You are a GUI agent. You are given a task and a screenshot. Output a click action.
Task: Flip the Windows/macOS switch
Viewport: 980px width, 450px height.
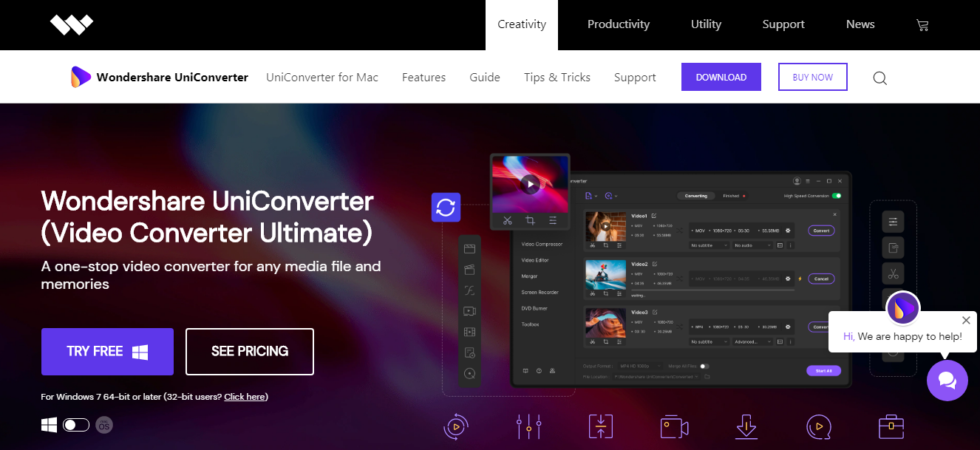(76, 425)
